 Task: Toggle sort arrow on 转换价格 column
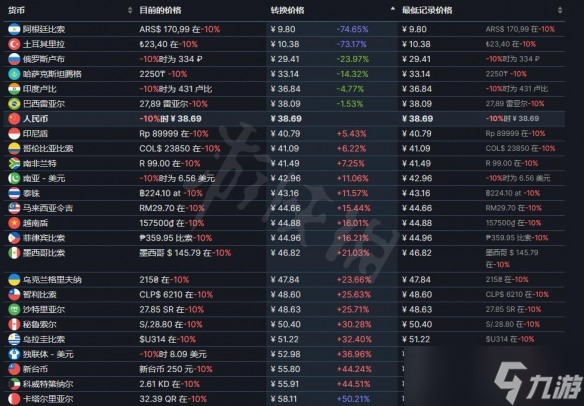point(393,9)
